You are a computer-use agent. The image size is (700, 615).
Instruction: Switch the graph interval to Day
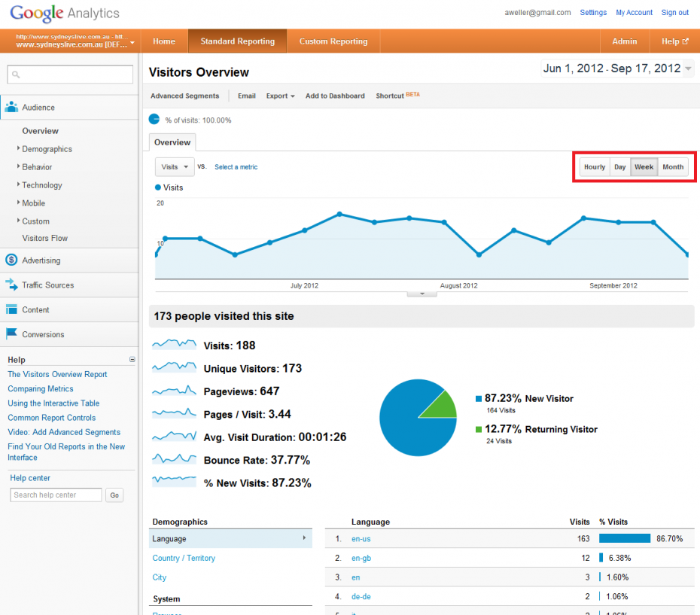point(619,166)
